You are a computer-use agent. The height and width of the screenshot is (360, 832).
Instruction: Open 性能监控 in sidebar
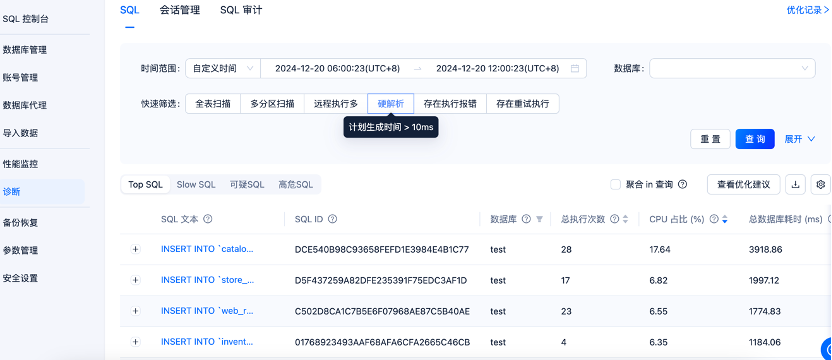point(20,164)
